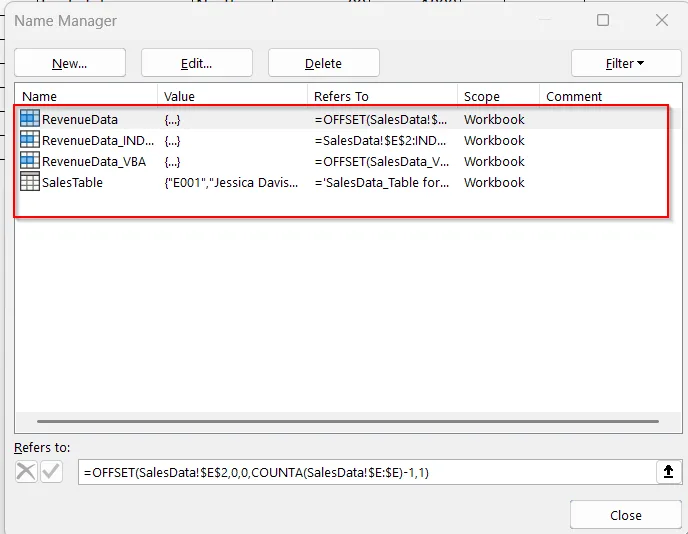Click the {...} value in RevenueData_IND... row
Viewport: 688px width, 534px height.
pyautogui.click(x=172, y=140)
